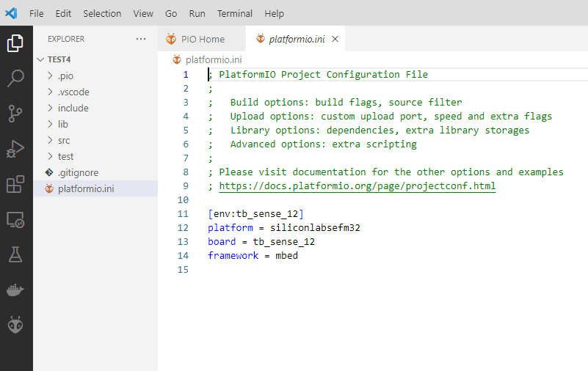Expand the .pio folder
Viewport: 588px width, 371px height.
(50, 76)
